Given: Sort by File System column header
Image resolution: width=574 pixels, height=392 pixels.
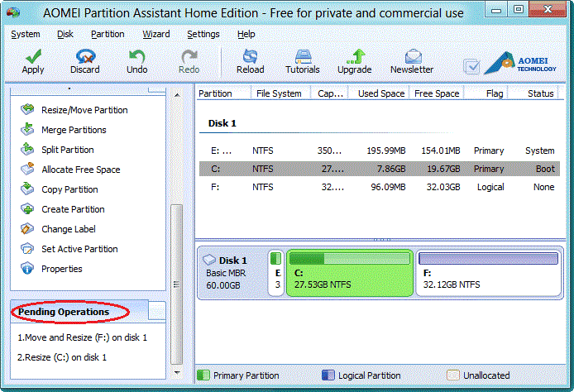Looking at the screenshot, I should point(281,93).
